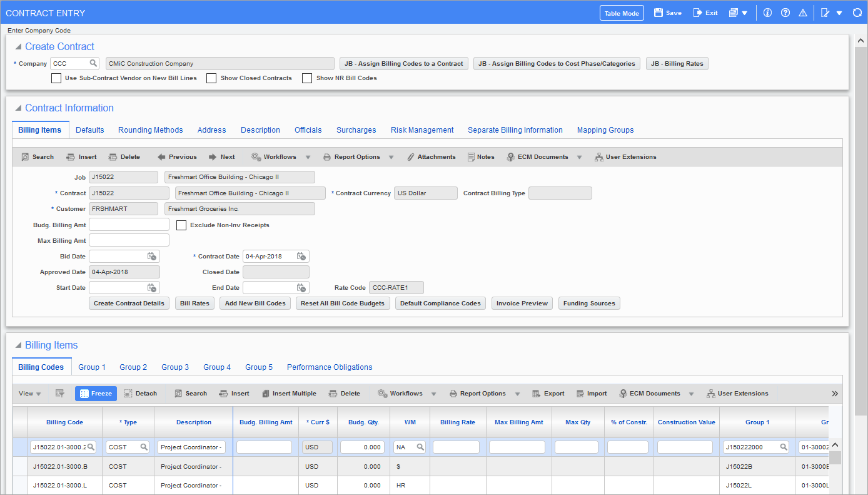The width and height of the screenshot is (868, 495).
Task: Switch to the Defaults tab
Action: pos(90,130)
